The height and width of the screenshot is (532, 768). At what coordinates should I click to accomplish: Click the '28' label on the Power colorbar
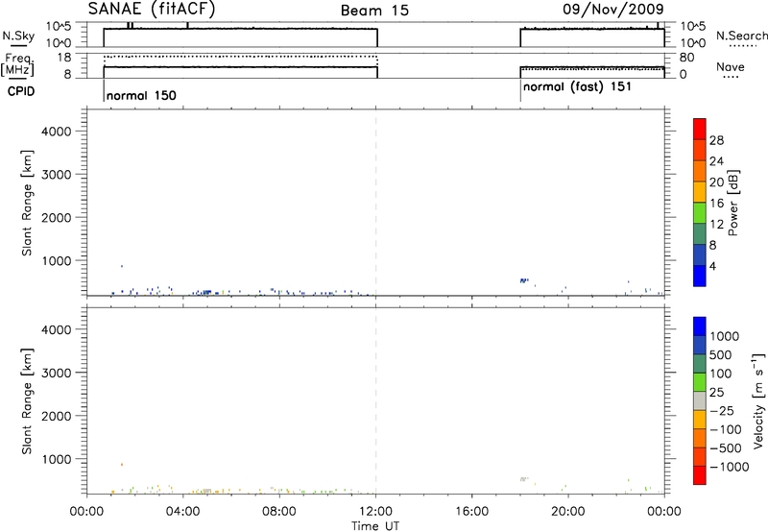716,140
